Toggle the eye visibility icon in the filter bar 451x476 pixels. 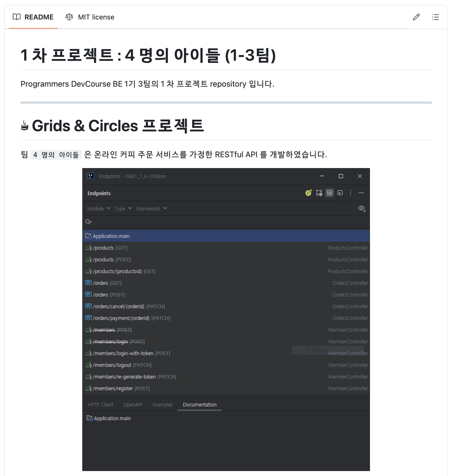coord(361,208)
